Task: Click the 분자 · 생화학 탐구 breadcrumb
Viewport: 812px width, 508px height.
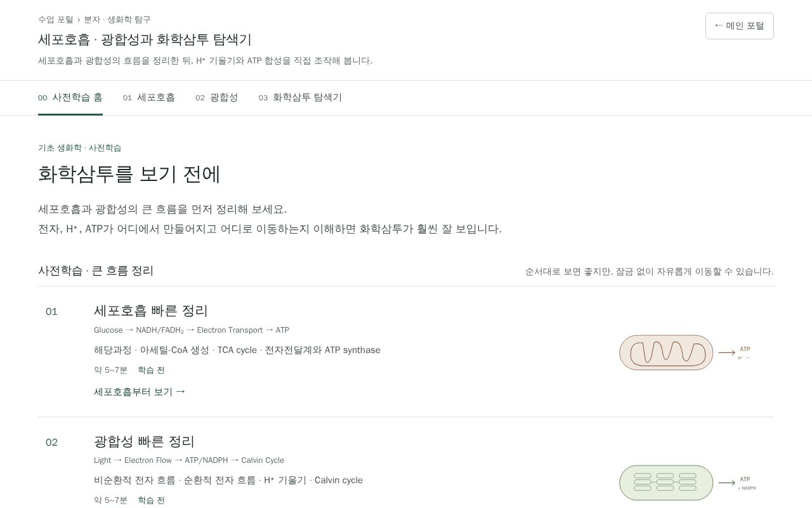Action: click(117, 20)
